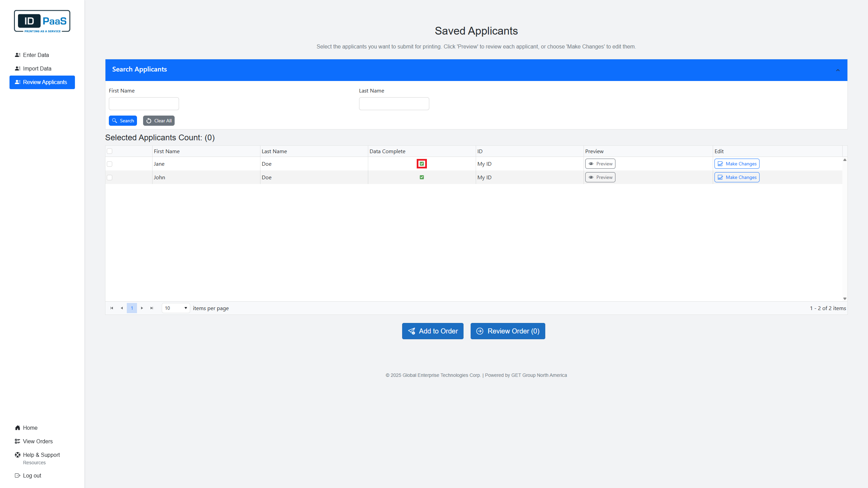868x488 pixels.
Task: Open Enter Data in sidebar
Action: point(36,55)
